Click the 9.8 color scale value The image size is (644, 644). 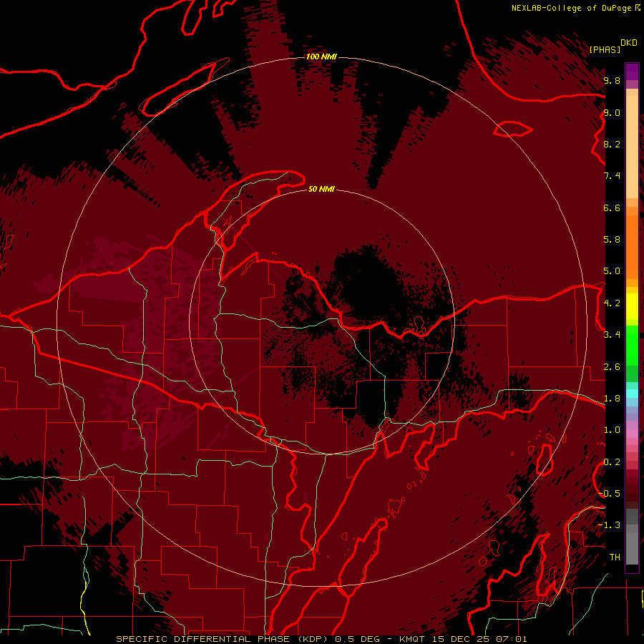coord(612,80)
